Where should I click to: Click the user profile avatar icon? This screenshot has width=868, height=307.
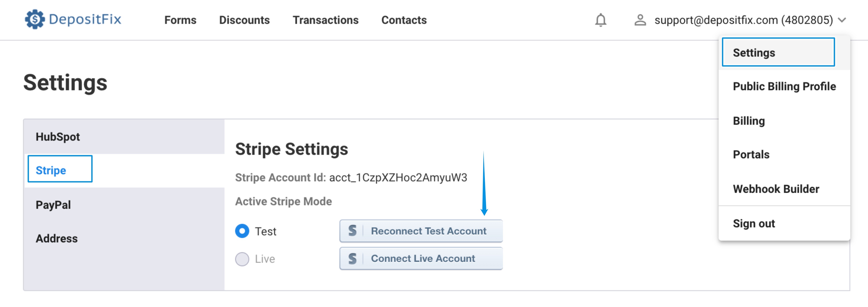[x=640, y=20]
